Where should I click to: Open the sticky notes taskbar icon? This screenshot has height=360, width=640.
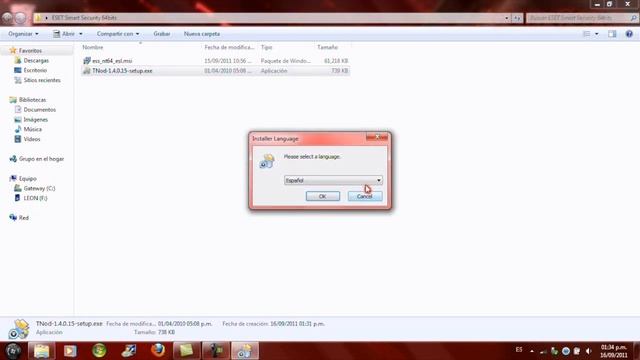[187, 351]
